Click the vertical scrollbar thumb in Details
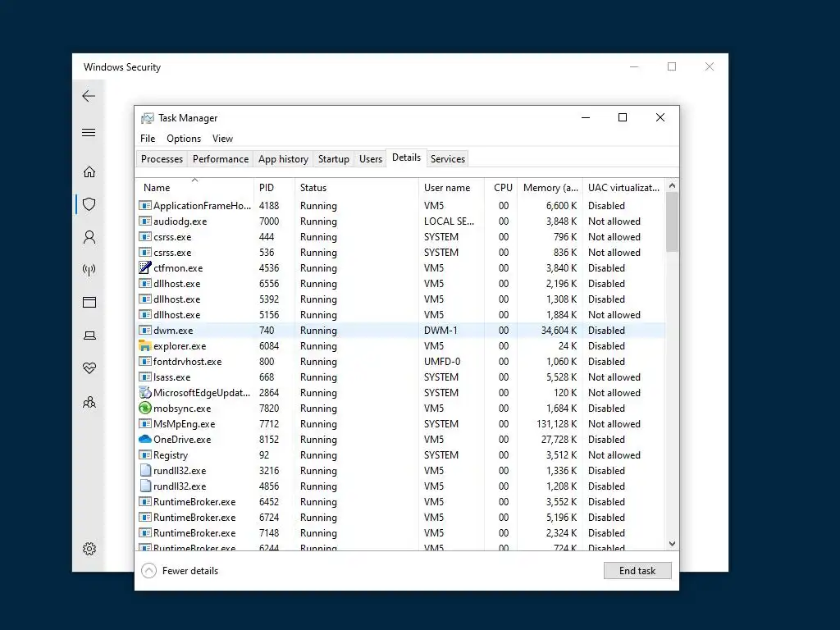 tap(673, 221)
